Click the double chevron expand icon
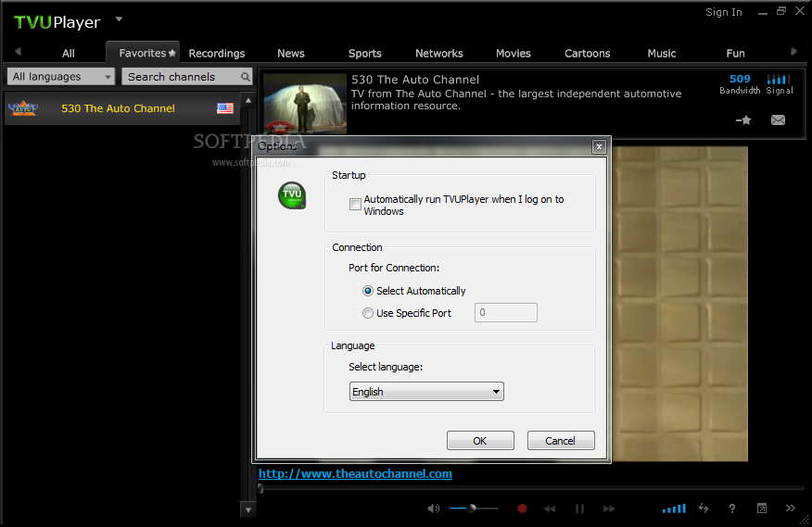Viewport: 812px width, 527px height. [x=791, y=508]
